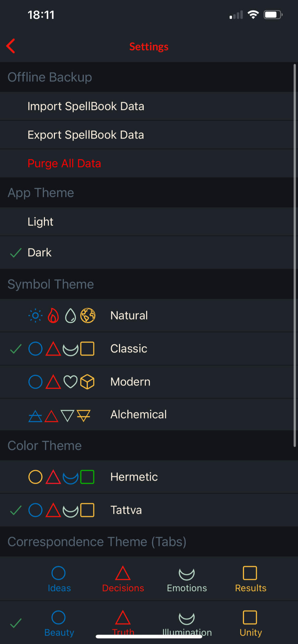Image resolution: width=298 pixels, height=644 pixels.
Task: Click the yellow Results square icon
Action: [x=250, y=573]
